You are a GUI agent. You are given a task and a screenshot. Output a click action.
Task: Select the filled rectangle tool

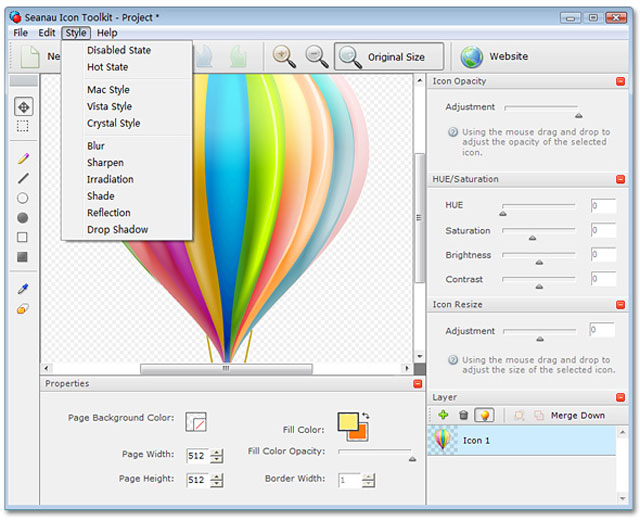(23, 257)
